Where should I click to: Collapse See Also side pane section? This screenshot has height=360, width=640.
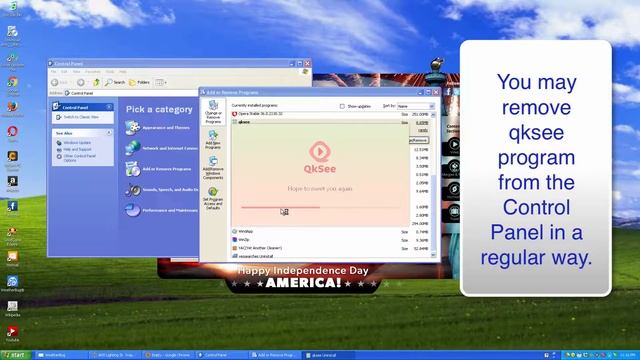pos(109,133)
